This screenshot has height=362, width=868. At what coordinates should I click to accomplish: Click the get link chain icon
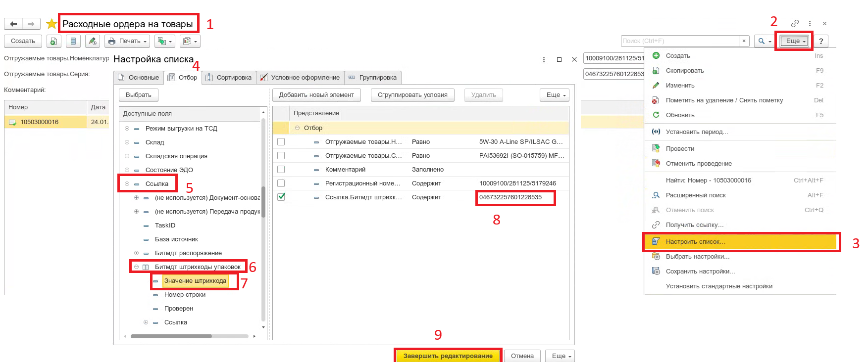pos(795,23)
